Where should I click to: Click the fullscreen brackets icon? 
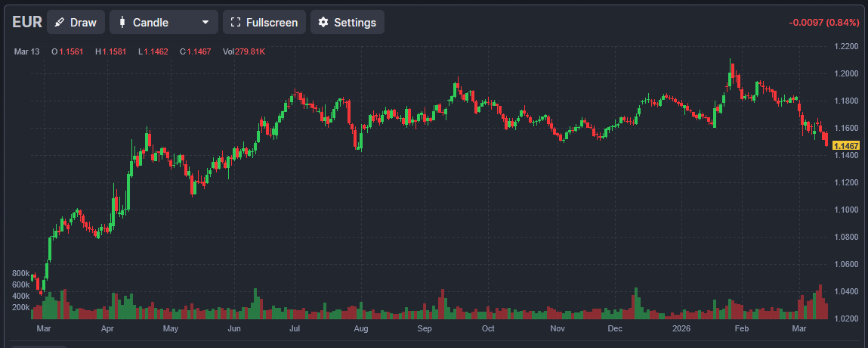(x=236, y=23)
